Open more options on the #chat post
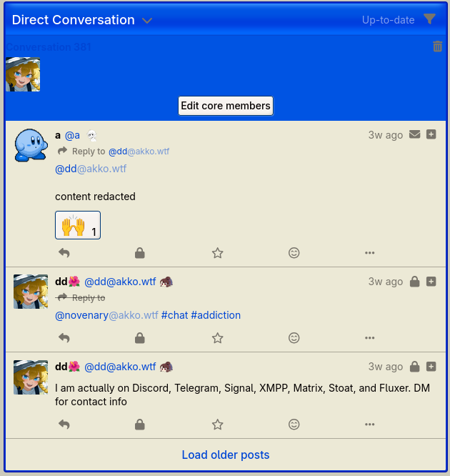Image resolution: width=450 pixels, height=476 pixels. pyautogui.click(x=369, y=338)
